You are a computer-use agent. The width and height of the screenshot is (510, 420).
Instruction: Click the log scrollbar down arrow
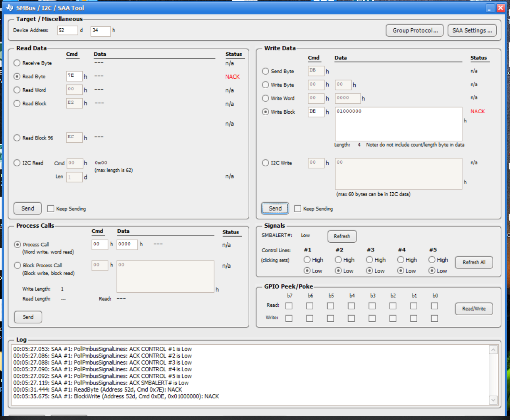(x=493, y=400)
